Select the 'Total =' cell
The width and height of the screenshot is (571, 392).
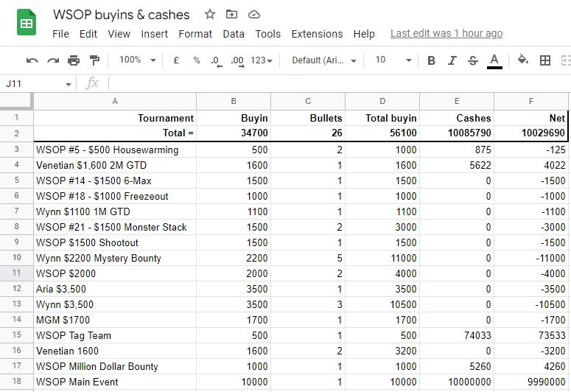click(x=115, y=133)
